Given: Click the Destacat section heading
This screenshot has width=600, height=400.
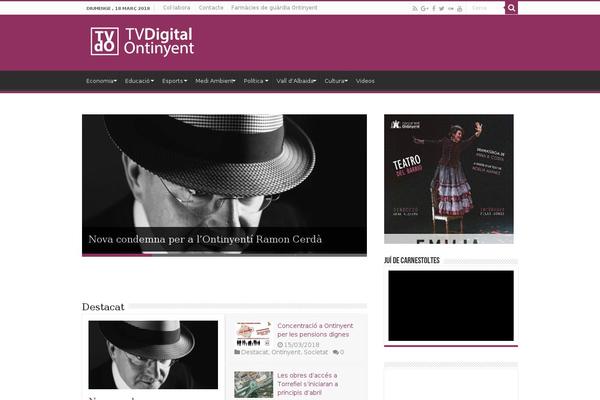Looking at the screenshot, I should point(103,307).
